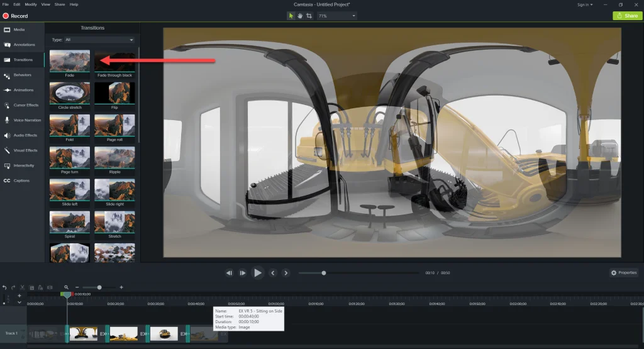The width and height of the screenshot is (644, 349).
Task: Expand the Sign in dropdown
Action: point(585,4)
